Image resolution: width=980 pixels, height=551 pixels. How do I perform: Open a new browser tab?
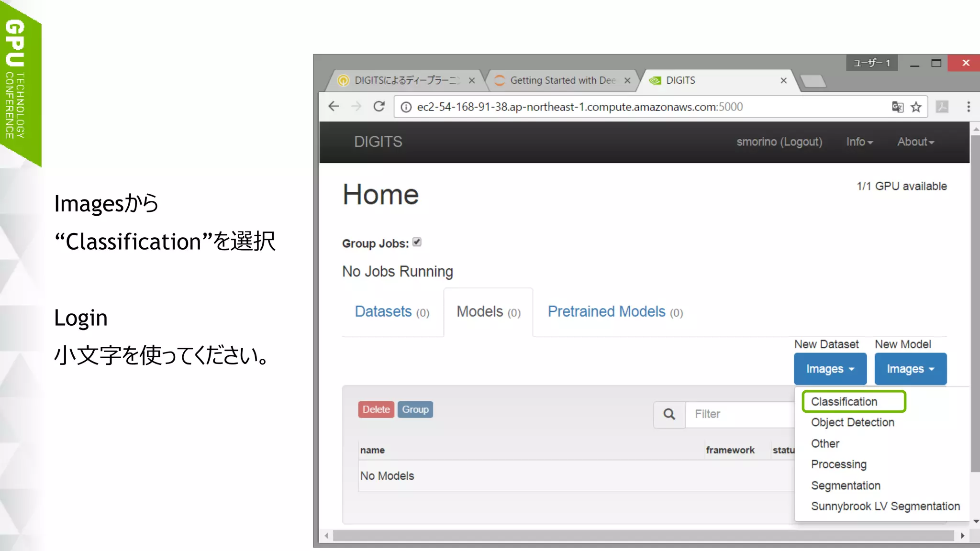(813, 81)
